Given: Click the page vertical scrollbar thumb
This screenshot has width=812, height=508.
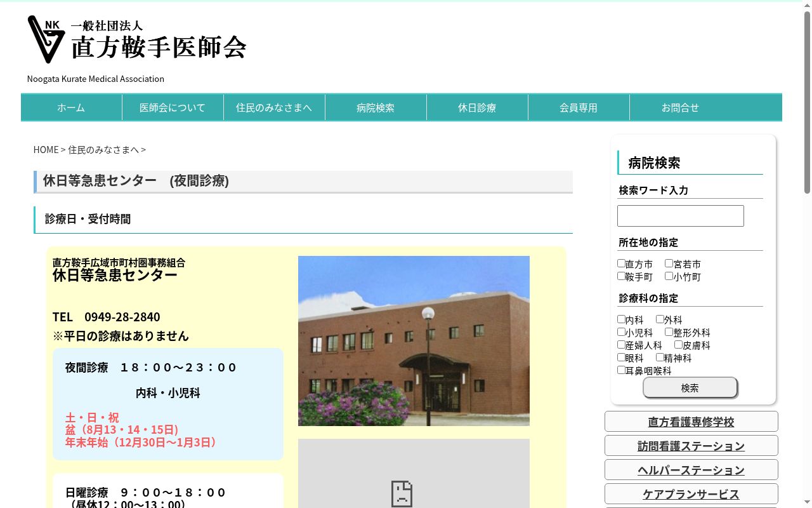Looking at the screenshot, I should (x=807, y=102).
